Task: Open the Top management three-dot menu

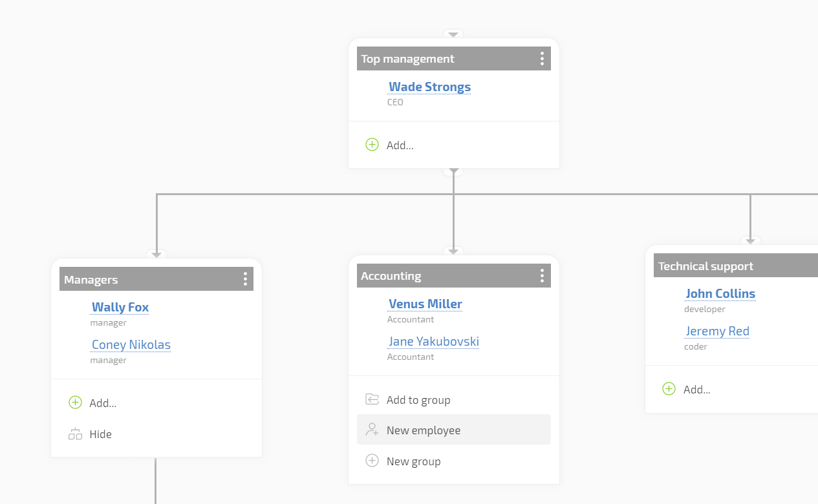Action: [x=542, y=59]
